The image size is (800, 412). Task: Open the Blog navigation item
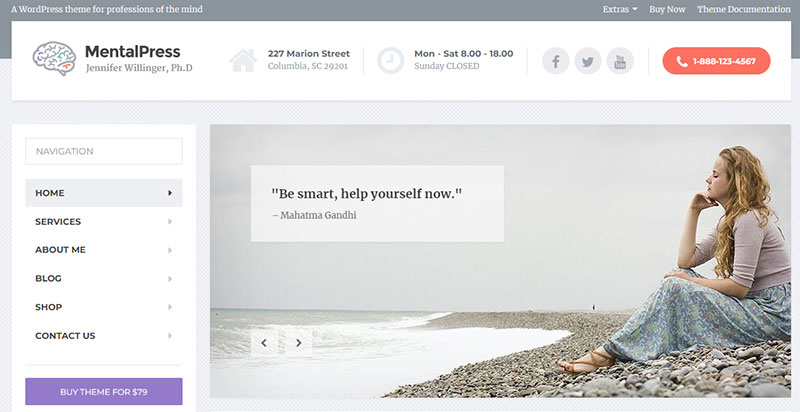tap(104, 278)
